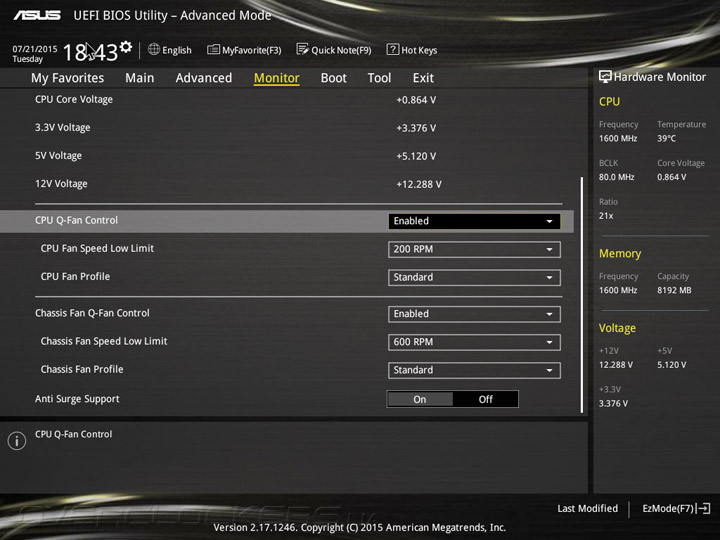Screen dimensions: 720x540
Task: Open the CPU Fan Speed Low Limit dropdown
Action: pyautogui.click(x=474, y=249)
